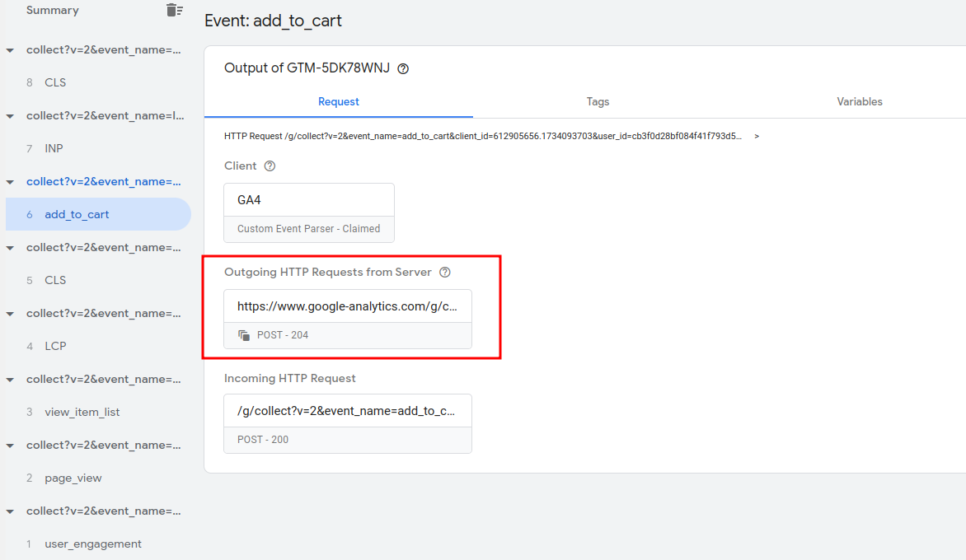Switch to the Tags tab
The width and height of the screenshot is (966, 560).
[x=598, y=102]
